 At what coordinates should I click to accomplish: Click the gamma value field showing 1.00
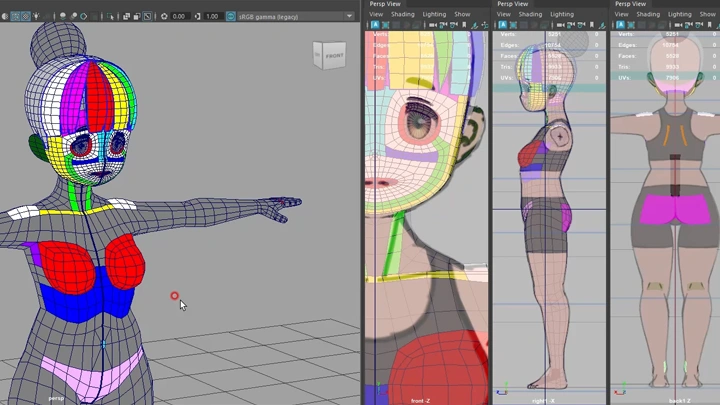213,17
